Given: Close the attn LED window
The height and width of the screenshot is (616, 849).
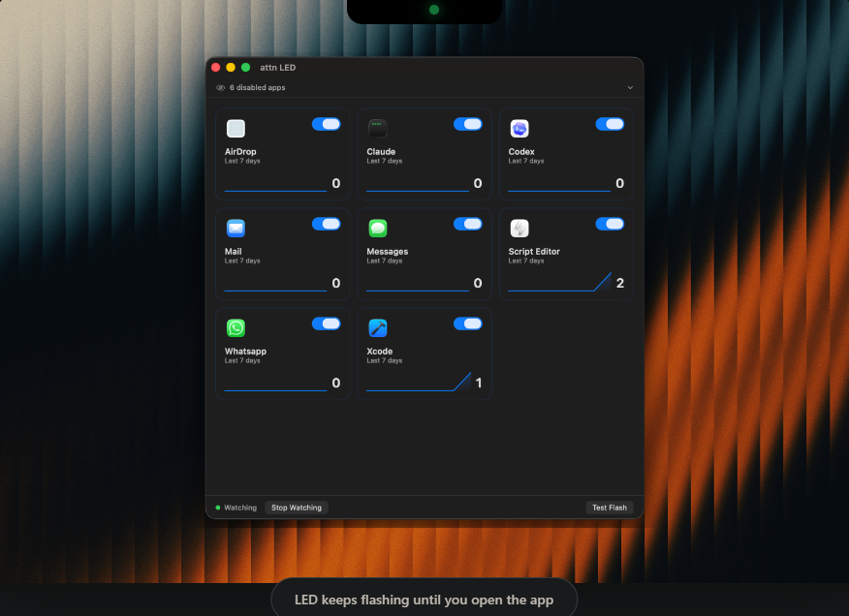Looking at the screenshot, I should click(x=215, y=67).
